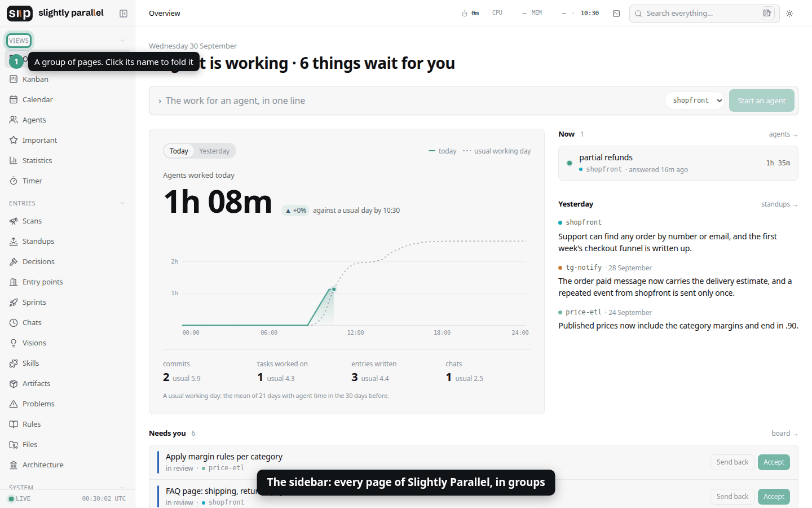Open the Statistics page
The width and height of the screenshot is (812, 508).
click(68, 160)
